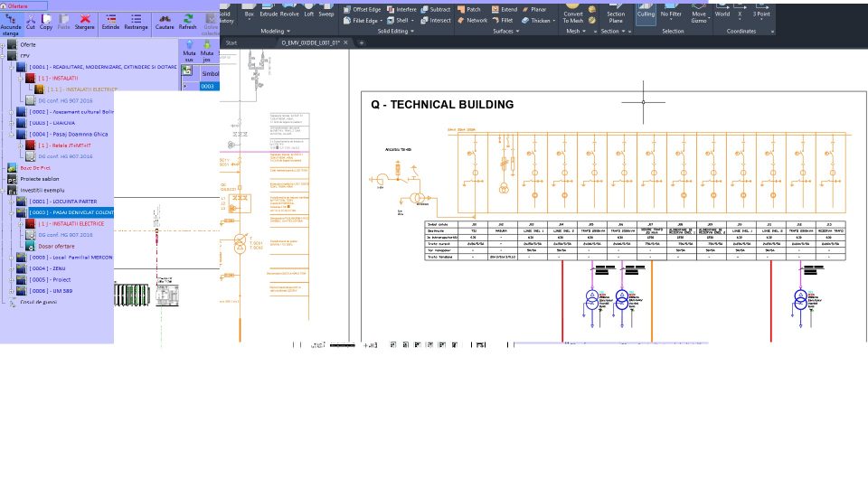868x488 pixels.
Task: Select the [0006] UM 589 tree item
Action: 51,291
